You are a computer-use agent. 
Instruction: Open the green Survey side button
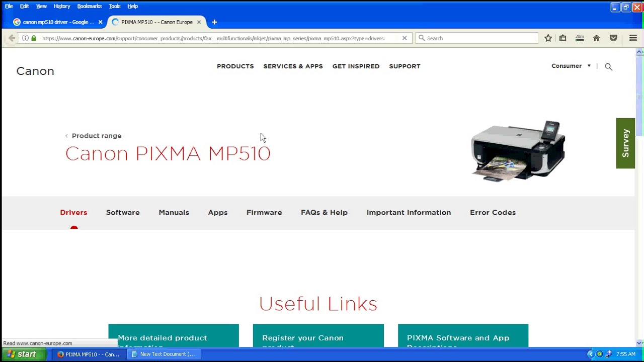point(625,143)
